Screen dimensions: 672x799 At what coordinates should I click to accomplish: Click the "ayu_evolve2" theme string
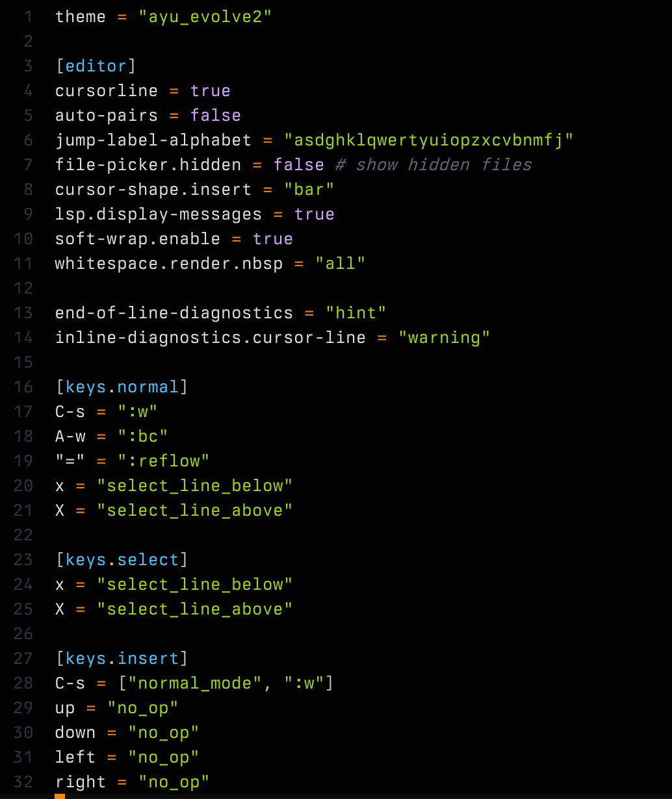tap(205, 17)
